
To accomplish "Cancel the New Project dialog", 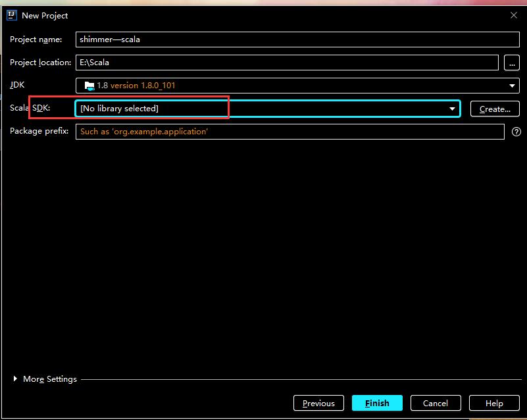I will pos(436,403).
